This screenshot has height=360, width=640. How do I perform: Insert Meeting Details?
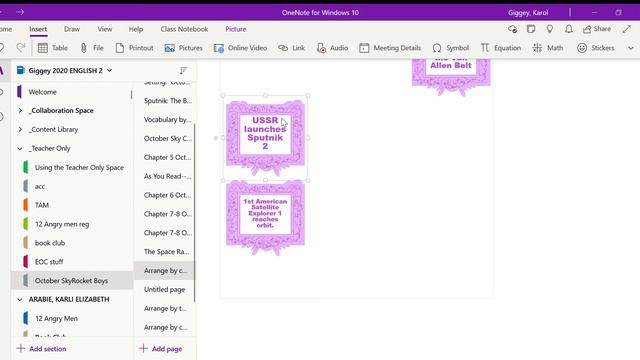click(390, 48)
